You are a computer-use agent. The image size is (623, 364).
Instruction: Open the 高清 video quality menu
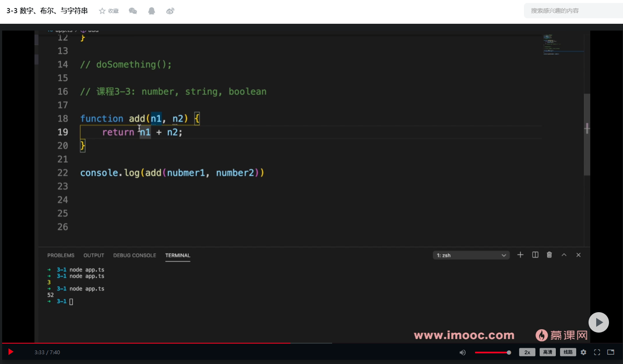point(548,352)
